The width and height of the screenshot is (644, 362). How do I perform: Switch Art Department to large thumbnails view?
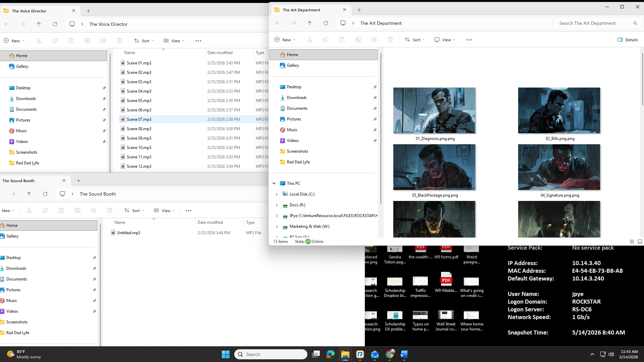[640, 242]
